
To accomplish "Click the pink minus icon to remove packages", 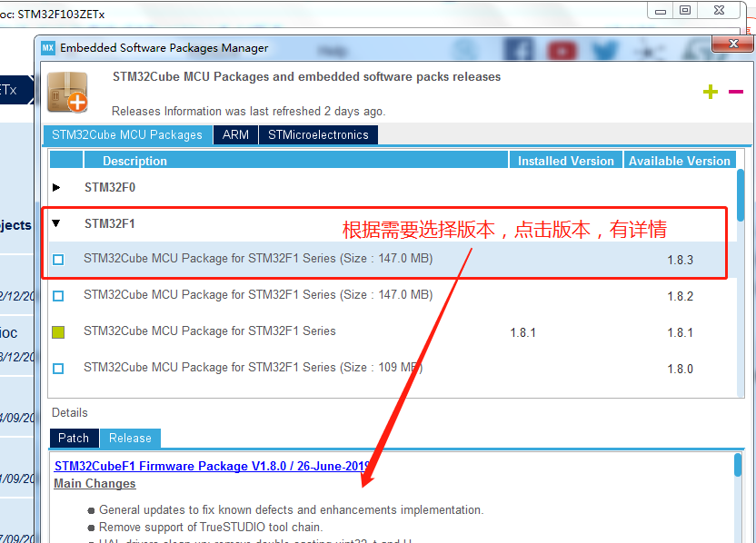I will 738,91.
